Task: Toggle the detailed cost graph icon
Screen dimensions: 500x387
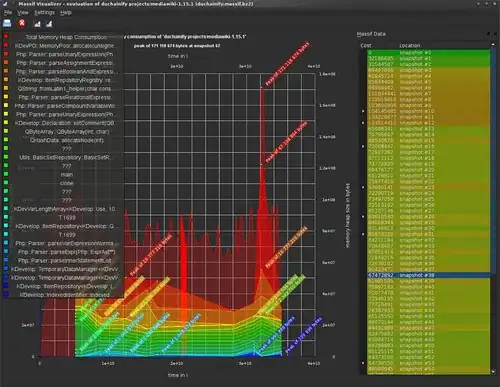Action: tap(49, 24)
